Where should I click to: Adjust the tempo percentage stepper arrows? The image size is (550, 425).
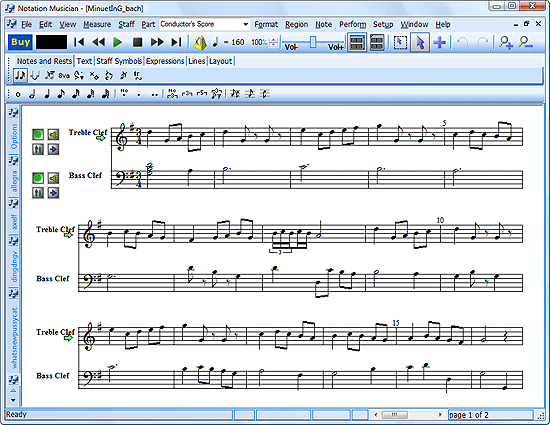(x=274, y=42)
